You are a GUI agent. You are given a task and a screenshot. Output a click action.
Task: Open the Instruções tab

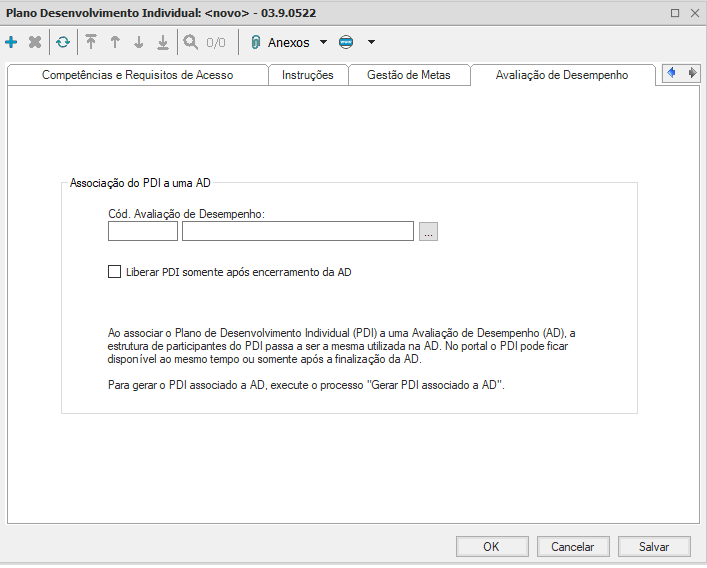point(308,75)
